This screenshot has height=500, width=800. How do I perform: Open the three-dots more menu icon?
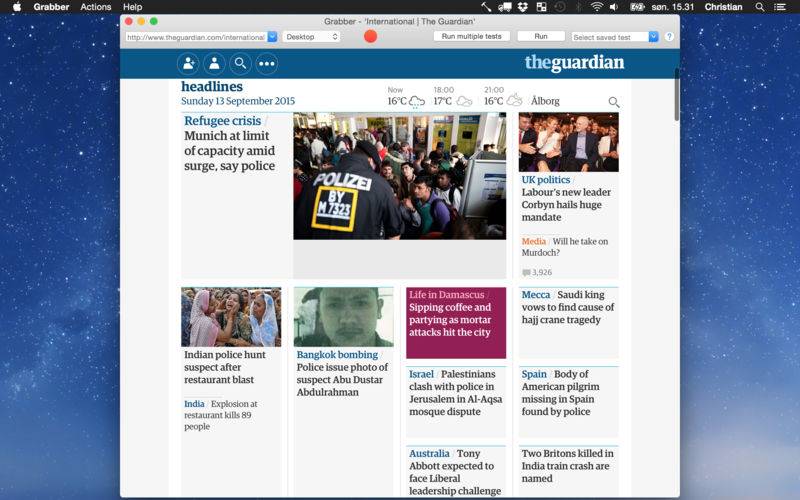click(x=267, y=64)
